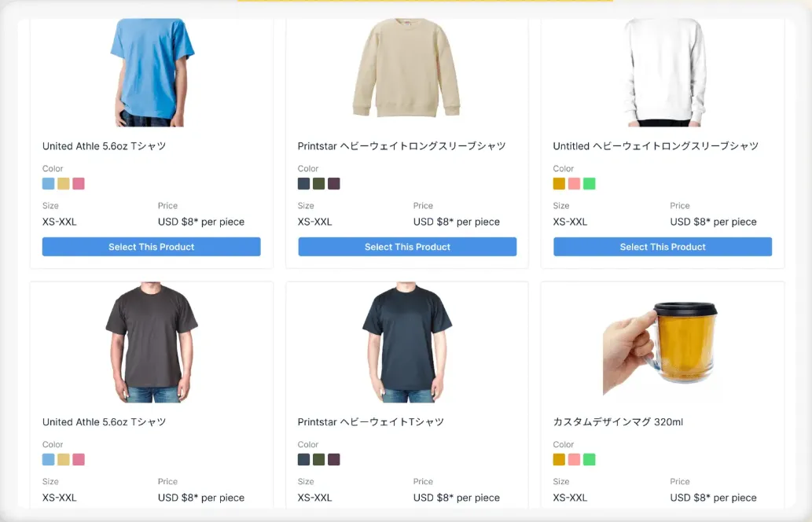This screenshot has width=812, height=522.
Task: View the white sweatshirt product image
Action: pos(663,71)
